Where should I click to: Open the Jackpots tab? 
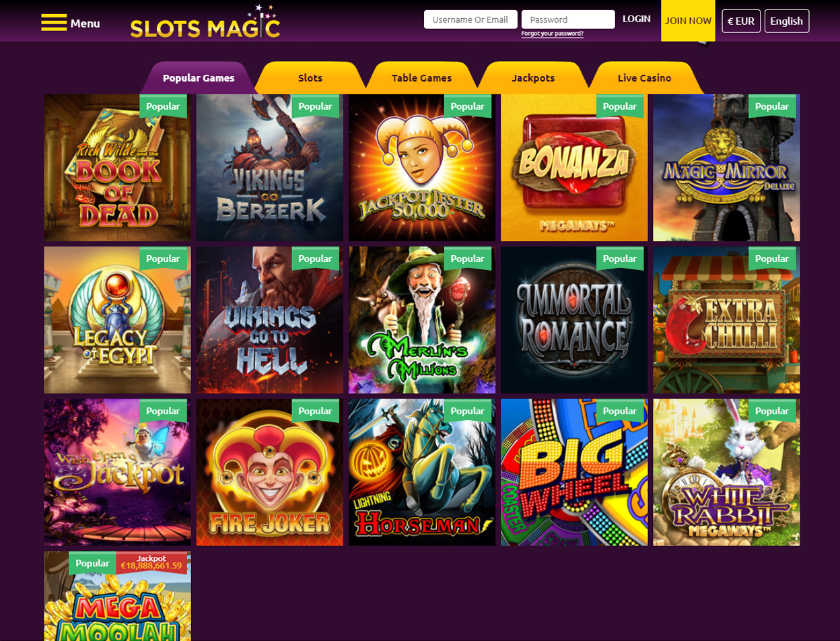point(533,78)
